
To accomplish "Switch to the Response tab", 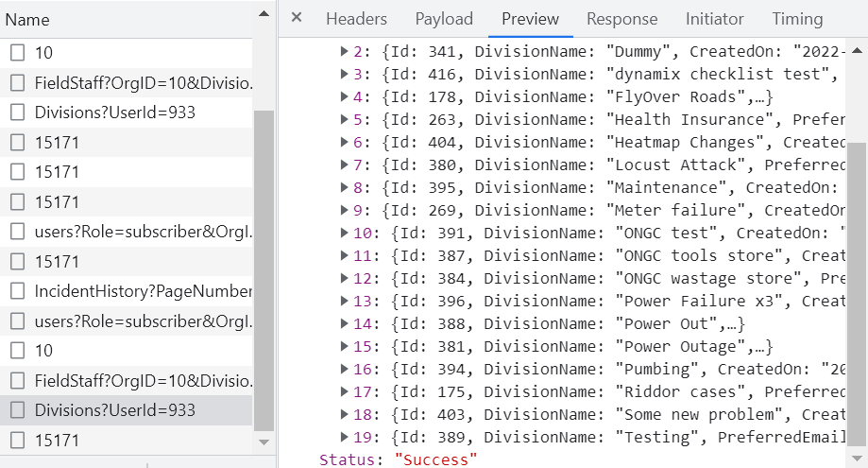I will (621, 19).
